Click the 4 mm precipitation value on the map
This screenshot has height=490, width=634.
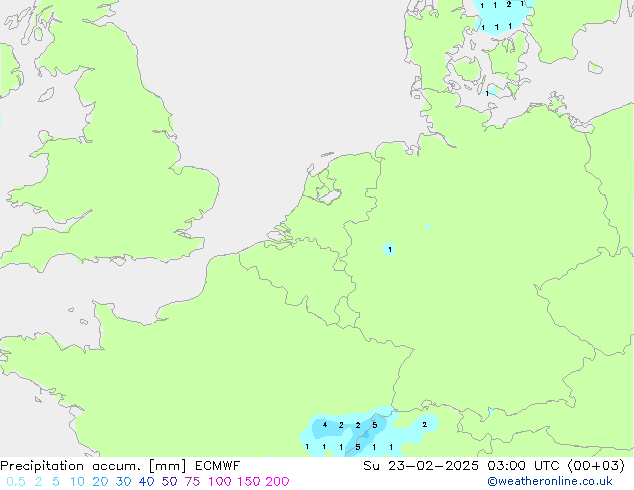(325, 425)
